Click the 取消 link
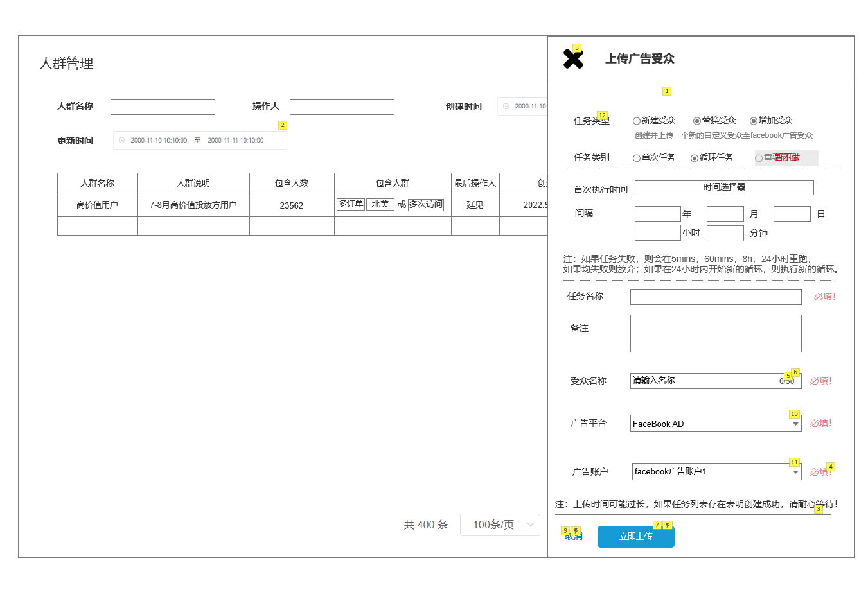Viewport: 868px width, 590px height. coord(574,537)
